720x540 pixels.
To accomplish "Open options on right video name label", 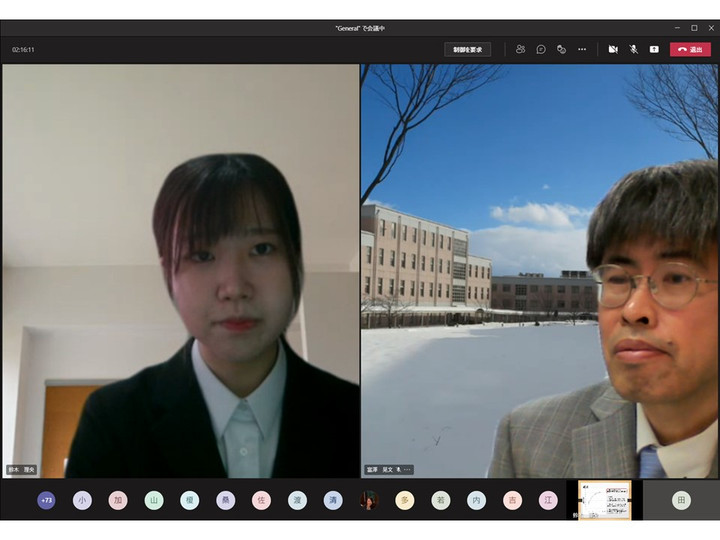I will [x=408, y=469].
